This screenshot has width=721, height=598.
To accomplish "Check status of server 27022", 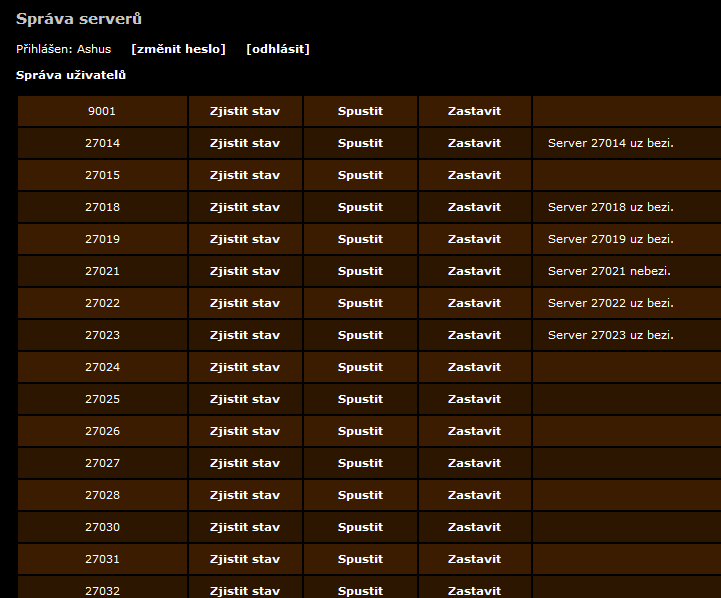I will (245, 303).
